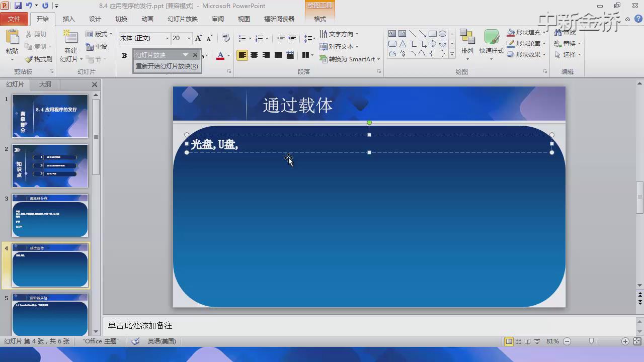
Task: Open the font size 20 dropdown
Action: 189,38
